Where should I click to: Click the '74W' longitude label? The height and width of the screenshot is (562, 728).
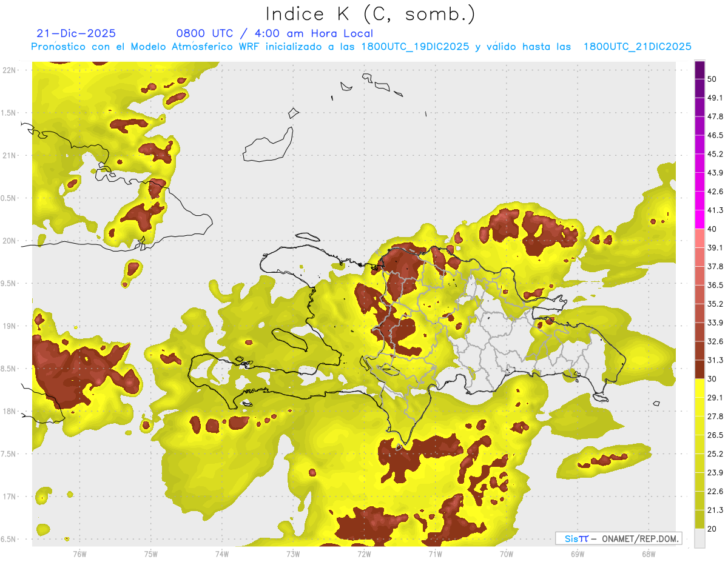[x=221, y=554]
